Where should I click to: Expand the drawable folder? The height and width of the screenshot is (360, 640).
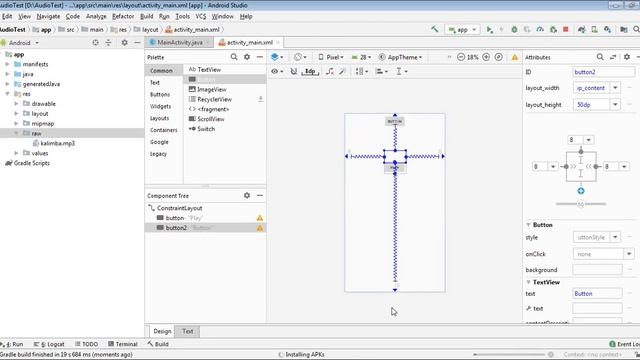coord(16,104)
